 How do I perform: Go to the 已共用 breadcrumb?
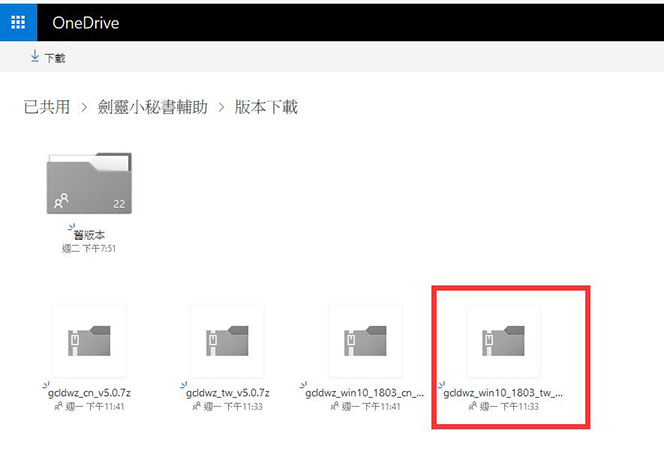click(46, 107)
